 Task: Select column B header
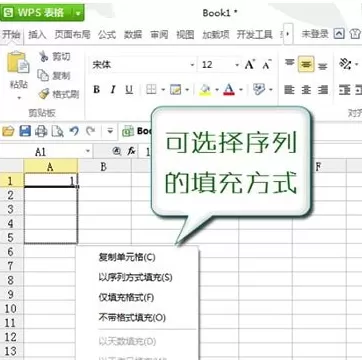(104, 166)
